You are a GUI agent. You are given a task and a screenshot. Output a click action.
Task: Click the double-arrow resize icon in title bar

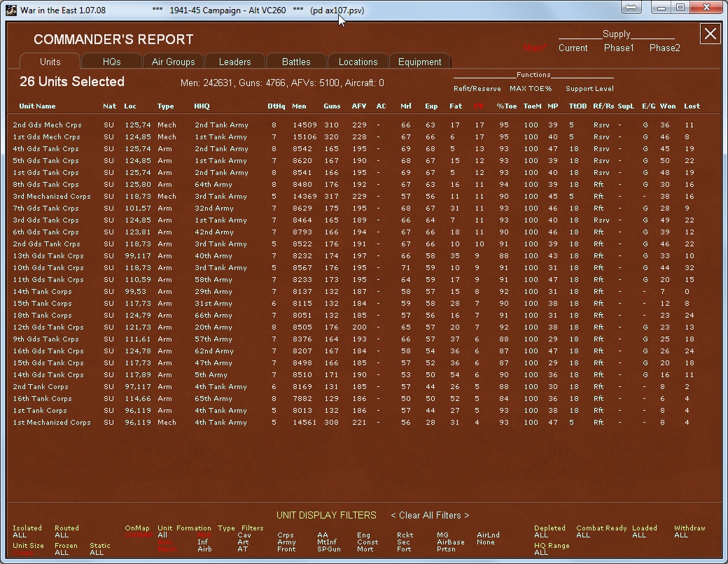[631, 8]
